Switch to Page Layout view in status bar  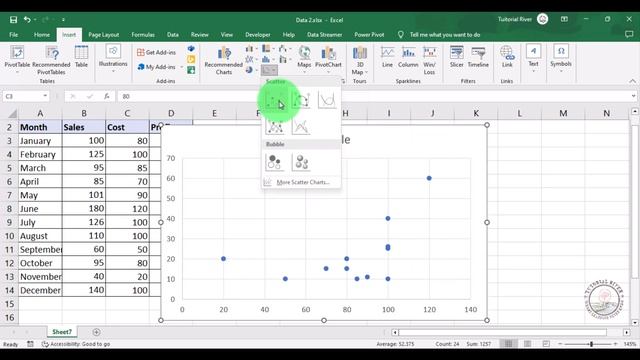pyautogui.click(x=527, y=344)
